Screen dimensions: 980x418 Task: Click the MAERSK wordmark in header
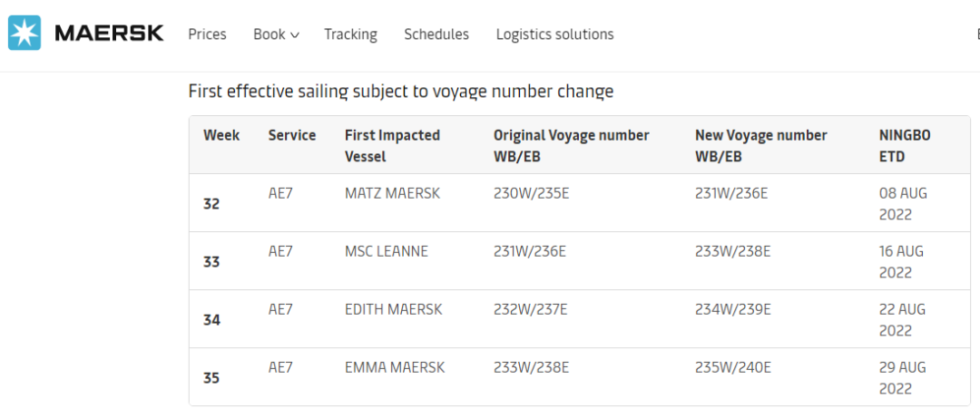pyautogui.click(x=109, y=34)
